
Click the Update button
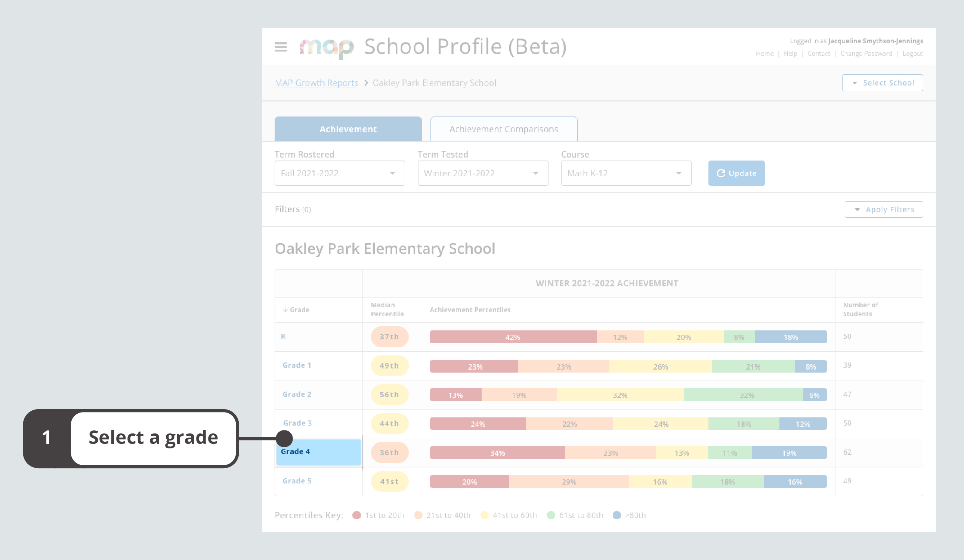pyautogui.click(x=736, y=173)
